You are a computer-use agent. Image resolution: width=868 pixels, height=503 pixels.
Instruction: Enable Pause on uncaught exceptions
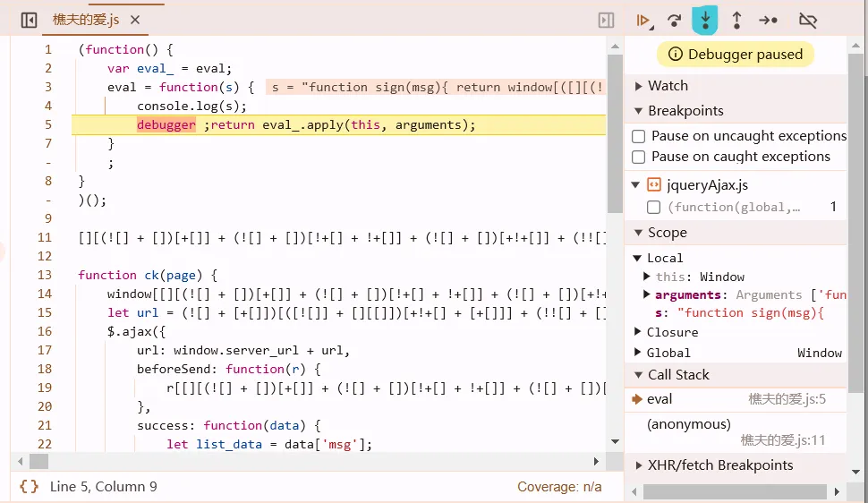click(x=639, y=136)
